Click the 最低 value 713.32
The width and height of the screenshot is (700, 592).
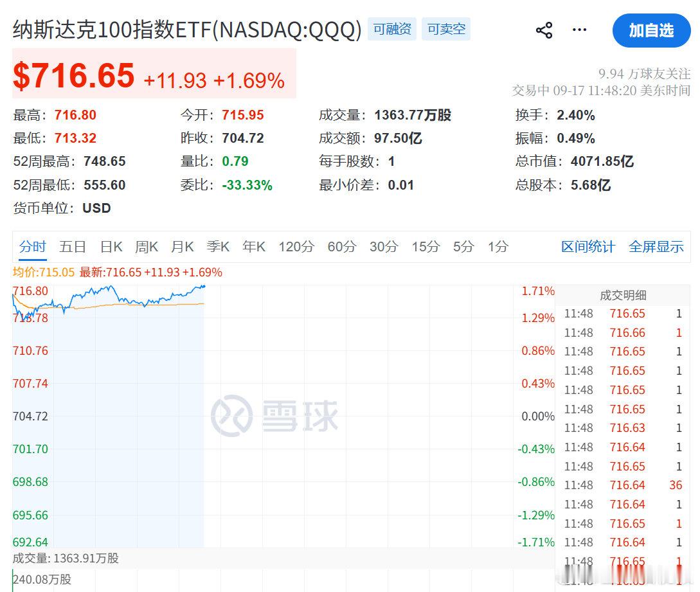(x=75, y=138)
